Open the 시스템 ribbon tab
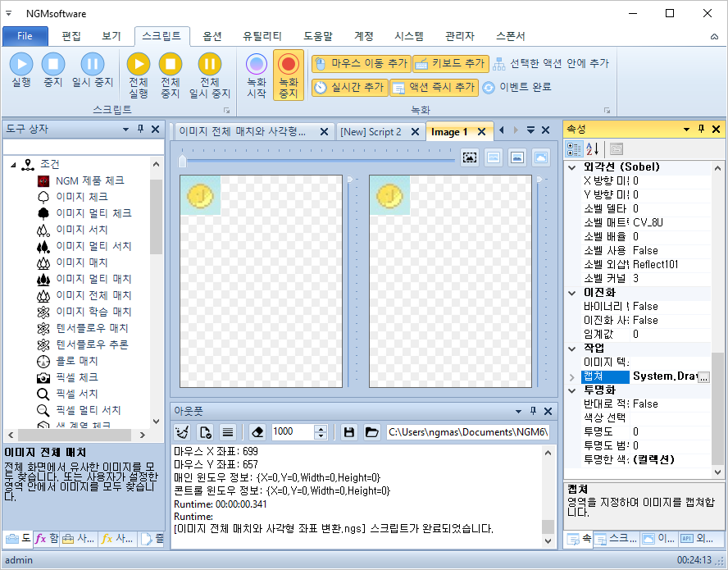The image size is (728, 570). coord(409,36)
